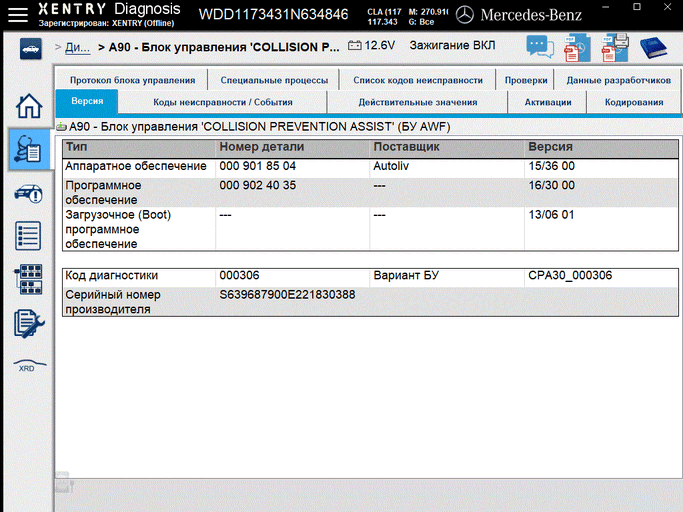Click the faded control unit icon at bottom

[x=64, y=481]
